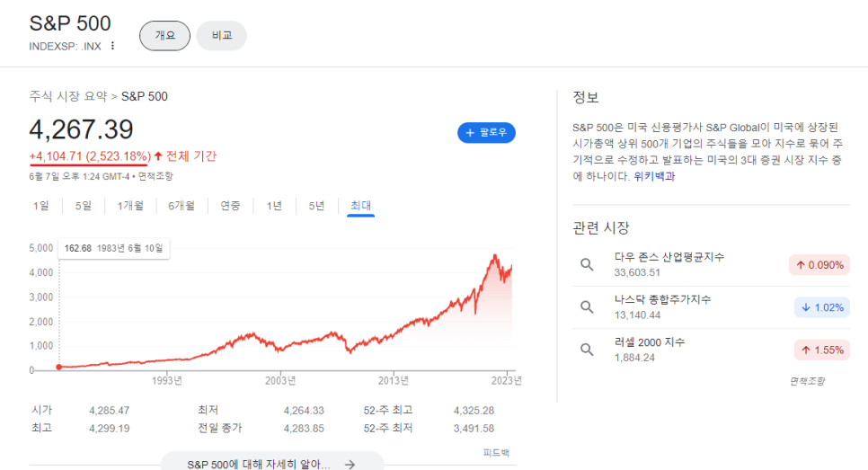868x470 pixels.
Task: Click the 피드백 link
Action: [496, 452]
